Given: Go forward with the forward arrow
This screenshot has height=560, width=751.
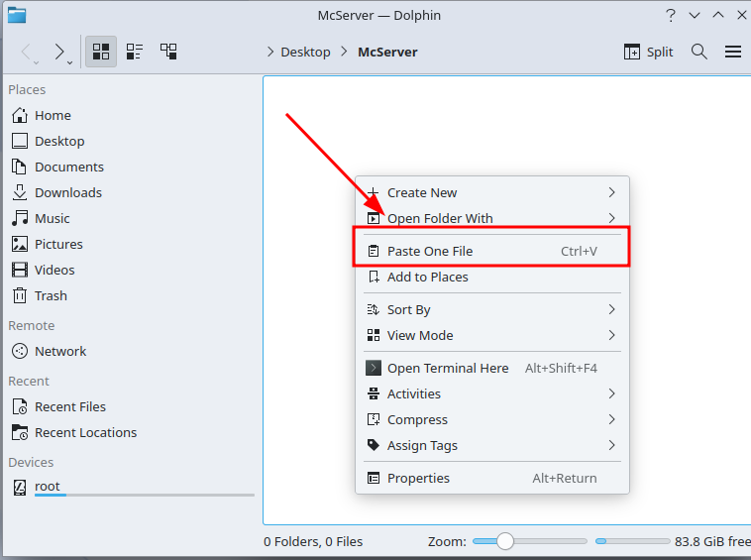Looking at the screenshot, I should pos(59,52).
